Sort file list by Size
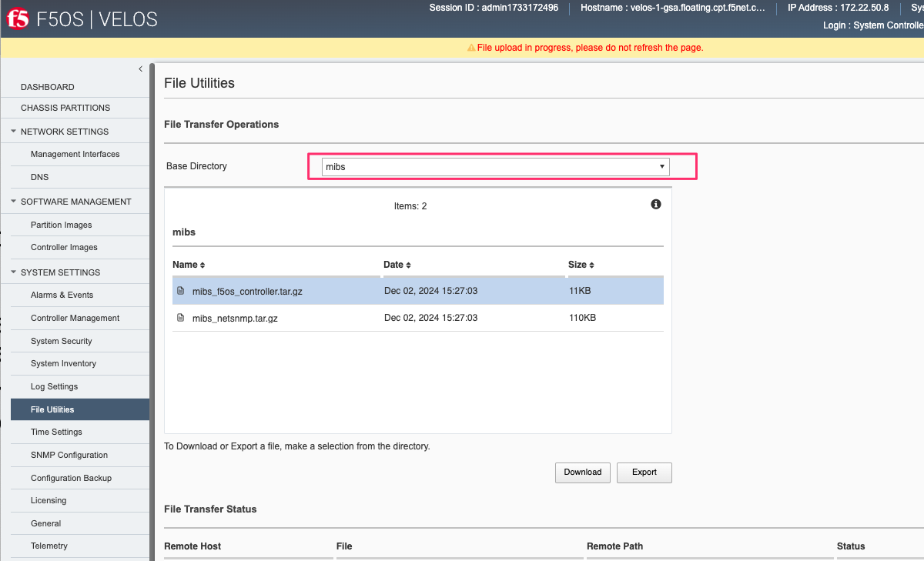 (581, 265)
